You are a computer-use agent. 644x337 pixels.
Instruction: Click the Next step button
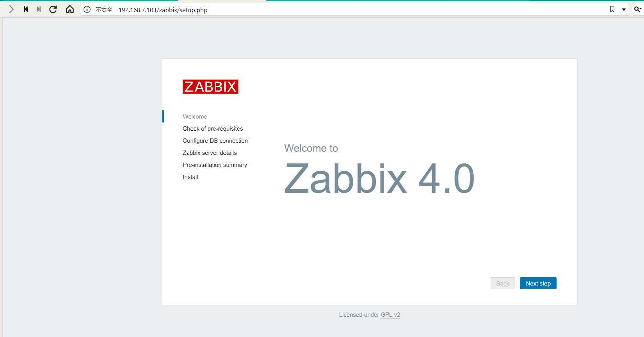(x=538, y=283)
